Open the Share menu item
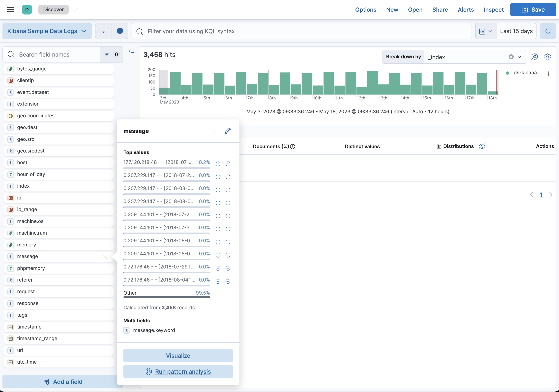 point(440,9)
